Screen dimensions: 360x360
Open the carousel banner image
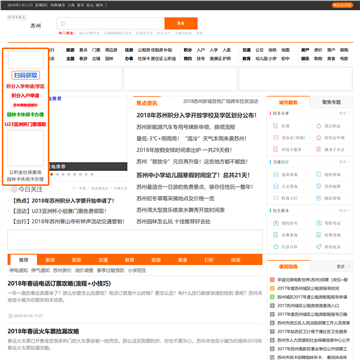(88, 133)
